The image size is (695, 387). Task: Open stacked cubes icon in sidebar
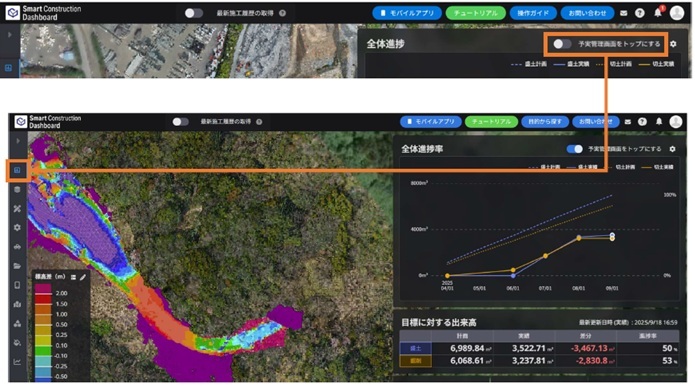pos(17,324)
